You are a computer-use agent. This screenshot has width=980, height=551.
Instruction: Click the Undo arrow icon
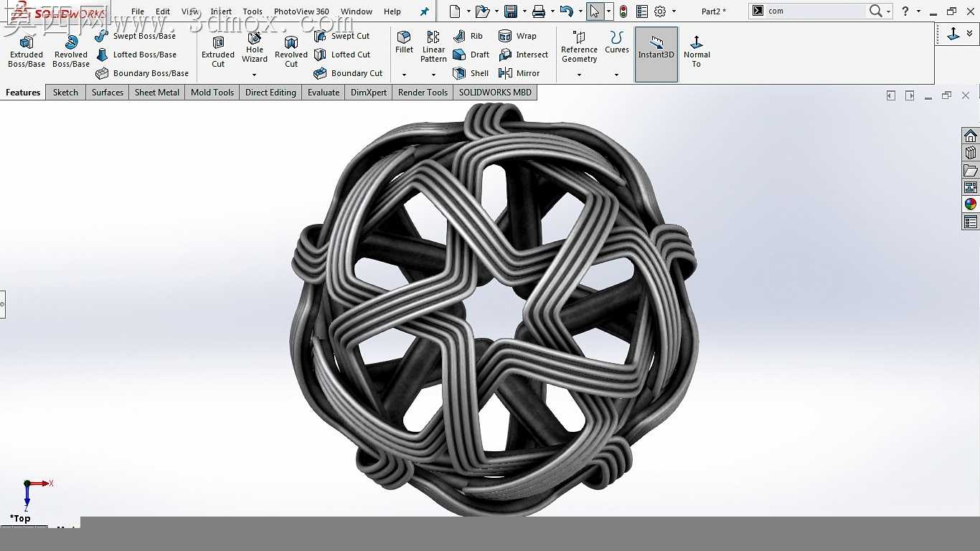pos(566,11)
